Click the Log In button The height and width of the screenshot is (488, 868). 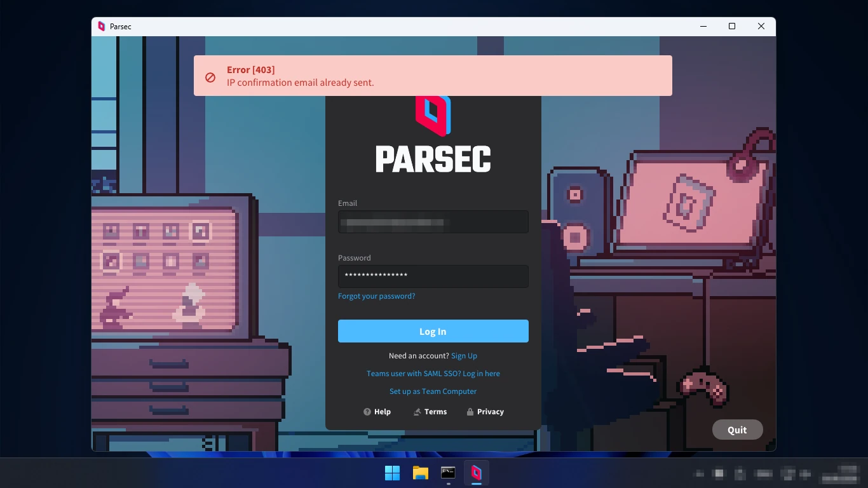(433, 331)
